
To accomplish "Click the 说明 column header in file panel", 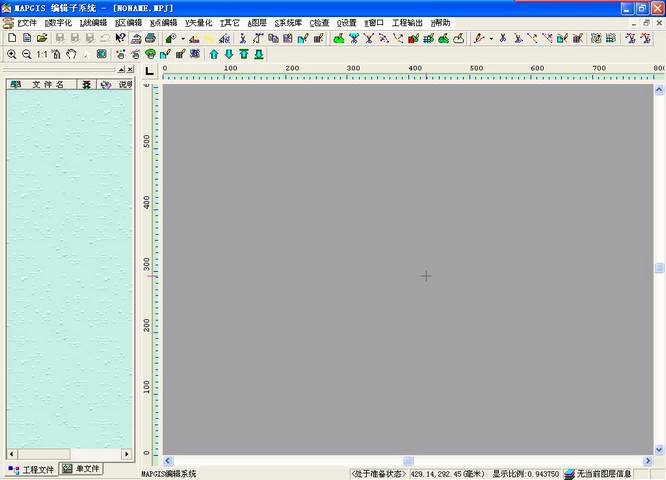I will 125,85.
